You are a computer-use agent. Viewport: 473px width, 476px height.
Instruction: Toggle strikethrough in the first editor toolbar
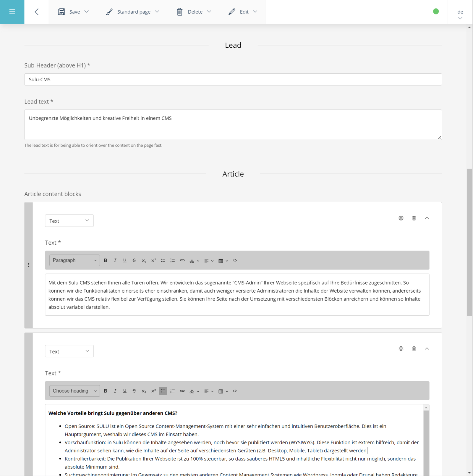point(134,260)
